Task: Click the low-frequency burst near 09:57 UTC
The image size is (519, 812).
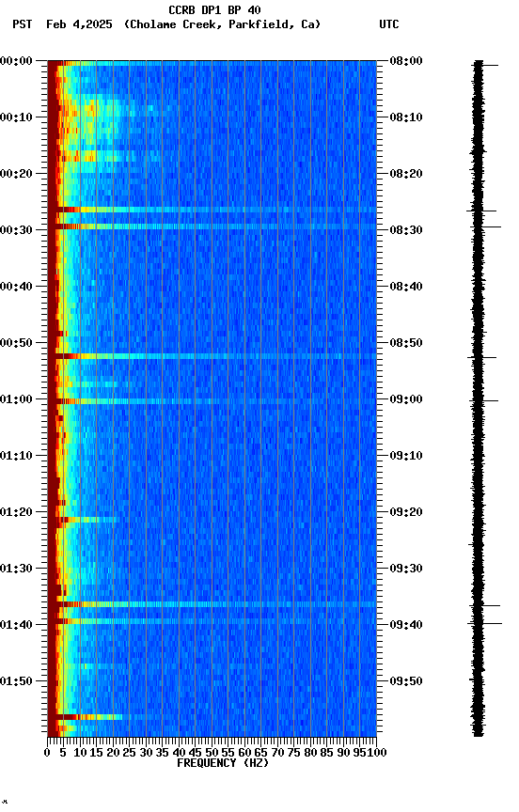Action: point(86,717)
